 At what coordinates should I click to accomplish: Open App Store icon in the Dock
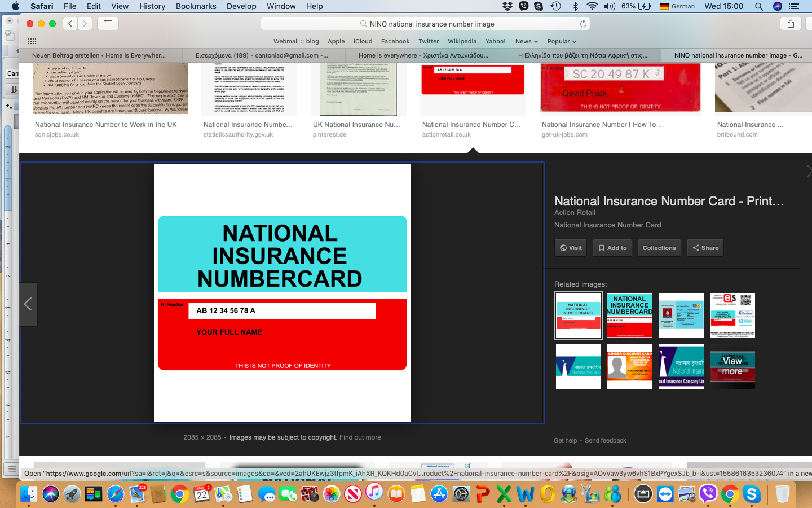coord(439,494)
